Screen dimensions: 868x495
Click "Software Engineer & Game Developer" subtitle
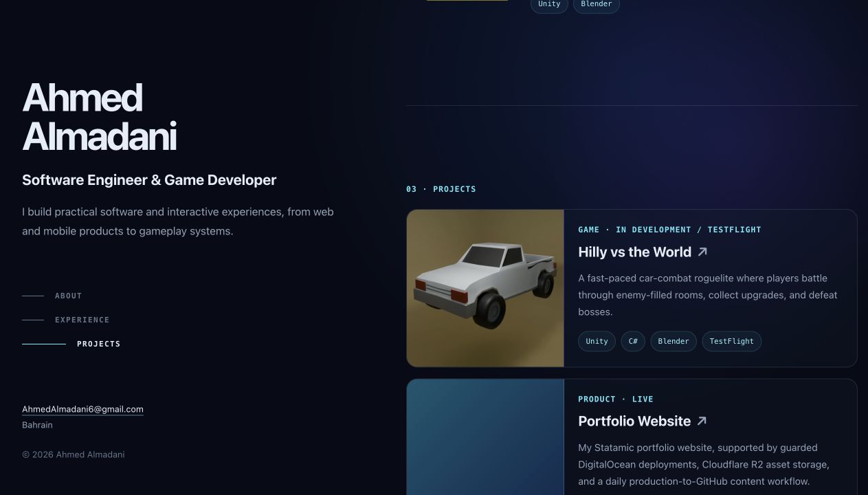[149, 180]
